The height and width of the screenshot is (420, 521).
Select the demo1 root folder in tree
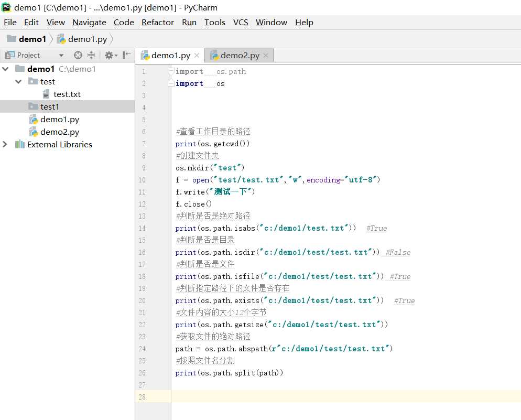pyautogui.click(x=40, y=69)
